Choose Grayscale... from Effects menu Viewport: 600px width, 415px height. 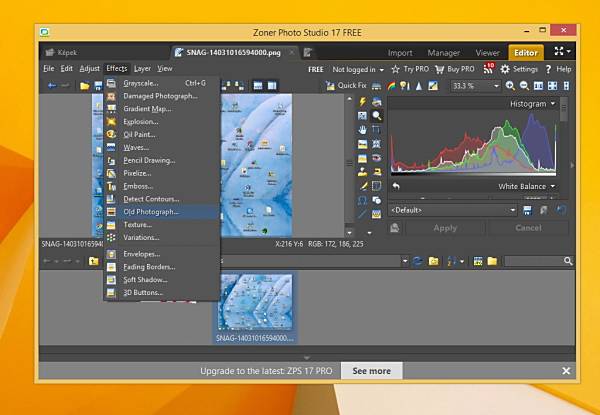pyautogui.click(x=162, y=83)
